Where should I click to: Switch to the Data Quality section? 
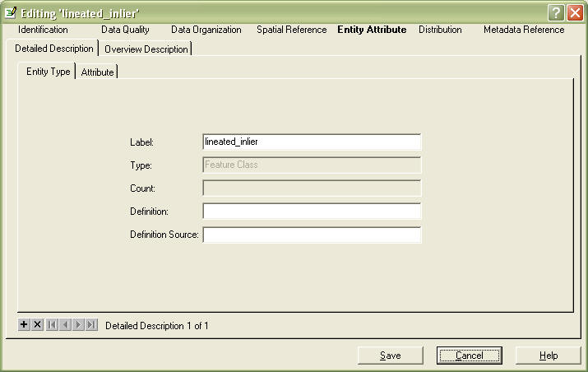(125, 30)
